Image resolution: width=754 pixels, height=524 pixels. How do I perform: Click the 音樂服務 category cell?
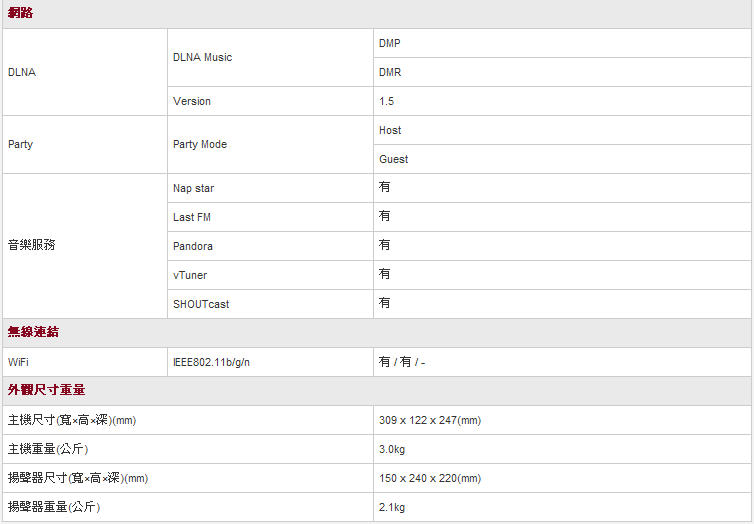tap(32, 245)
